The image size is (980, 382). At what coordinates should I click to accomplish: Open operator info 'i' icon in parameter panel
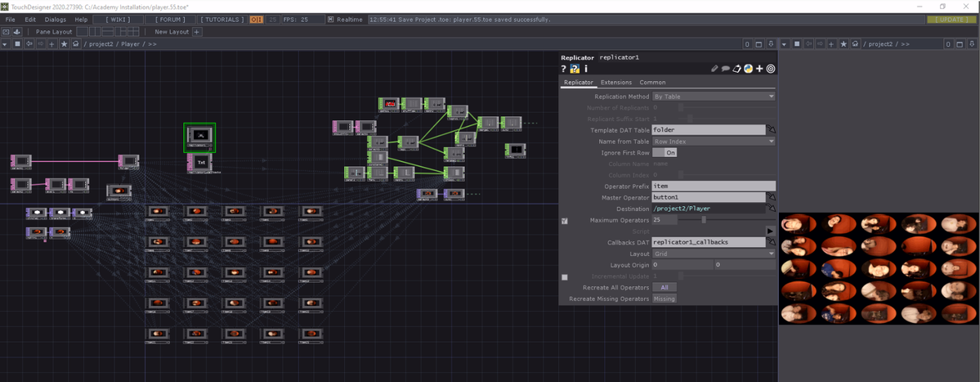[586, 70]
